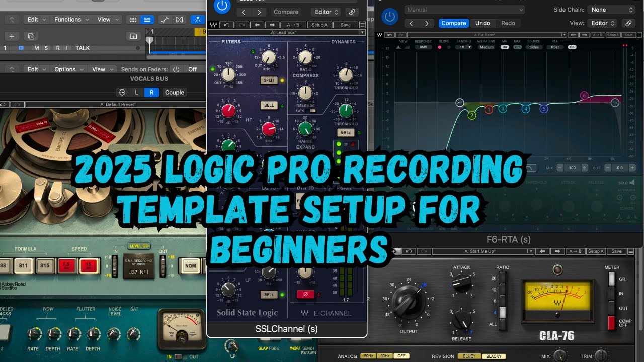Open View dropdown in tracks toolbar

coord(107,20)
